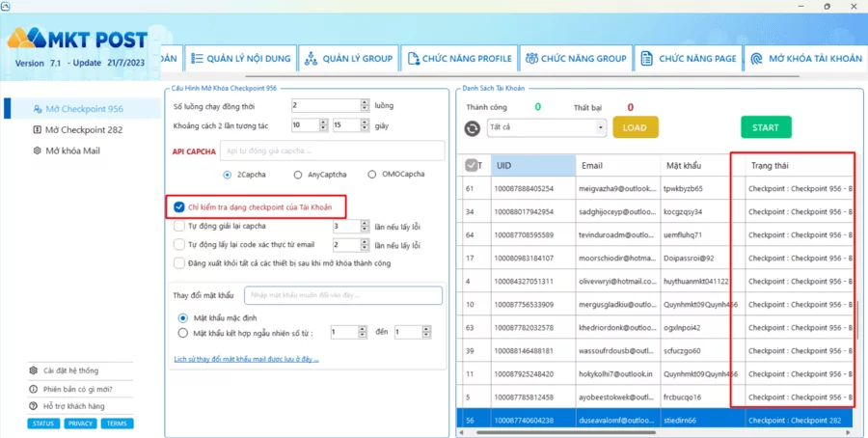The height and width of the screenshot is (438, 868).
Task: Toggle Chỉ kiểm tra dạng checkpoint của Tài Khoản
Action: [178, 206]
